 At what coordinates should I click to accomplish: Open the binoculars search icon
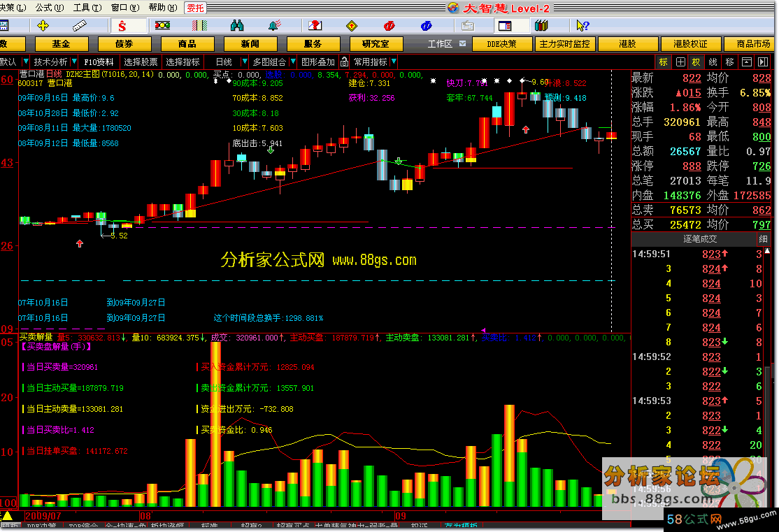coord(237,25)
